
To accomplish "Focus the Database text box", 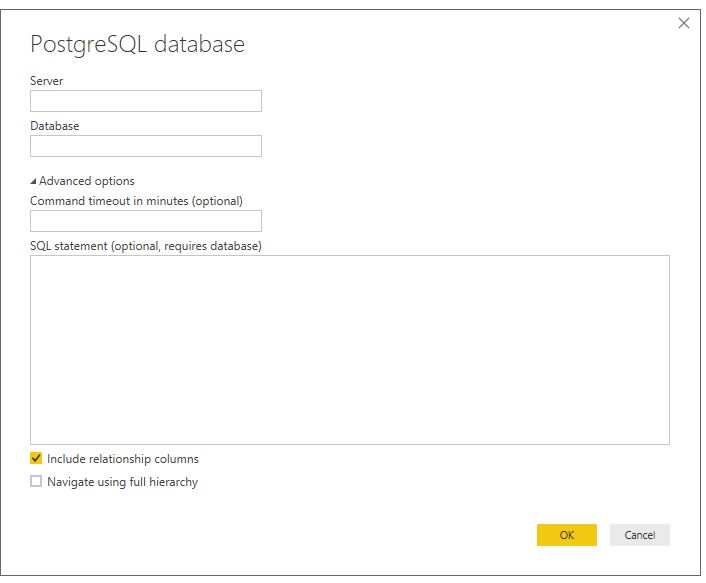I will pos(145,146).
